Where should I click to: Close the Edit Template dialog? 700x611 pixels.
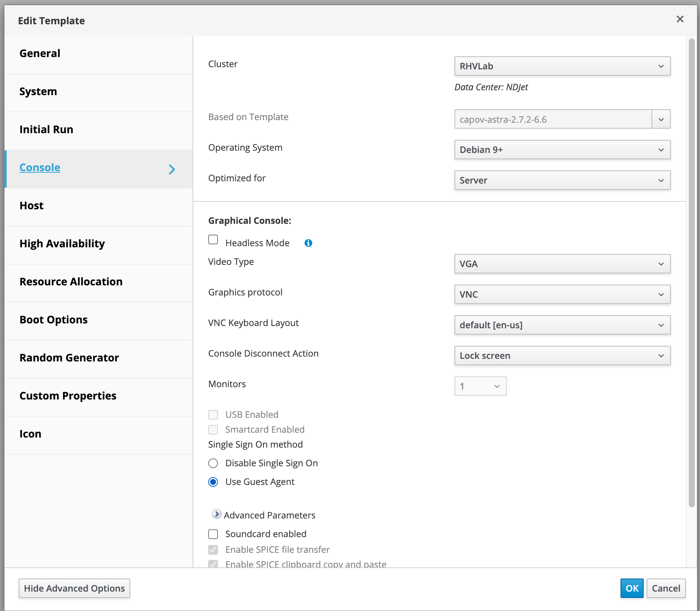tap(680, 19)
